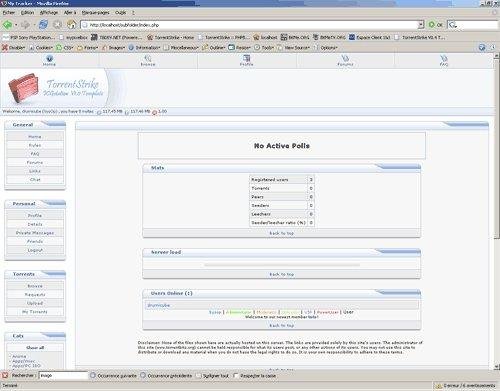Click Upload in Torrents sidebar menu
Image resolution: width=500 pixels, height=391 pixels.
35,303
